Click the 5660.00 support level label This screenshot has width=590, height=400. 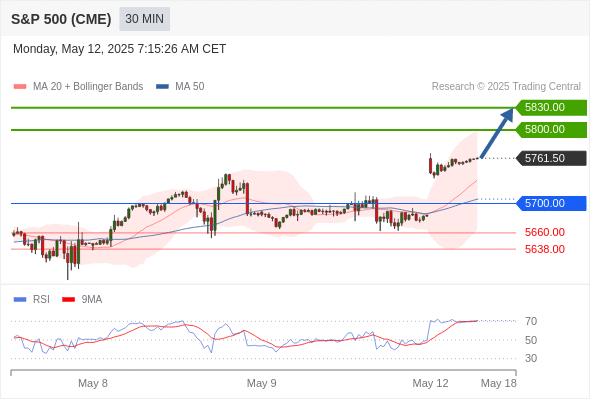[x=545, y=232]
